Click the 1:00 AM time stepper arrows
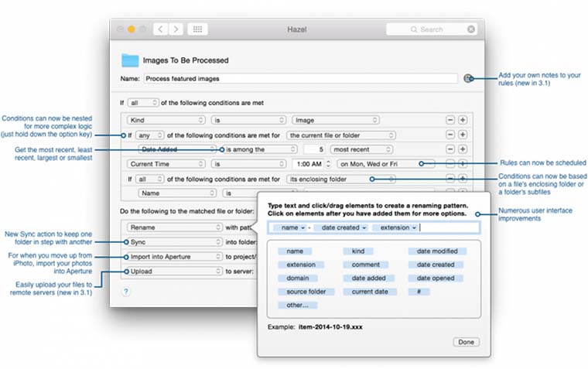Image resolution: width=588 pixels, height=369 pixels. (x=329, y=164)
